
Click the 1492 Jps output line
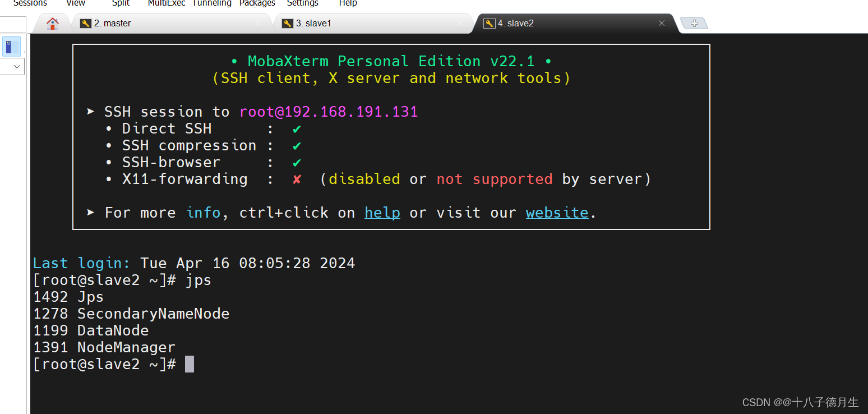click(68, 297)
